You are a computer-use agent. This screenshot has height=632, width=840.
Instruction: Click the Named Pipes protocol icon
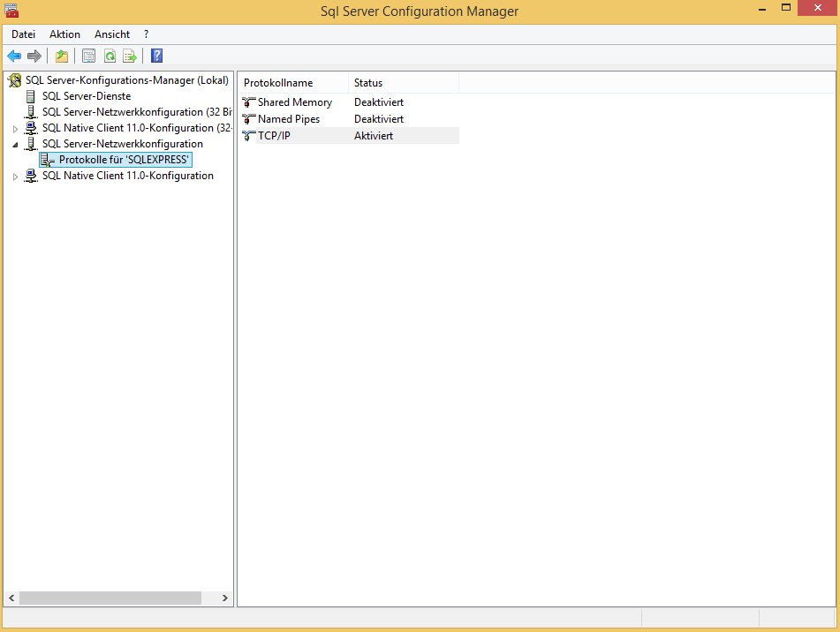coord(248,119)
